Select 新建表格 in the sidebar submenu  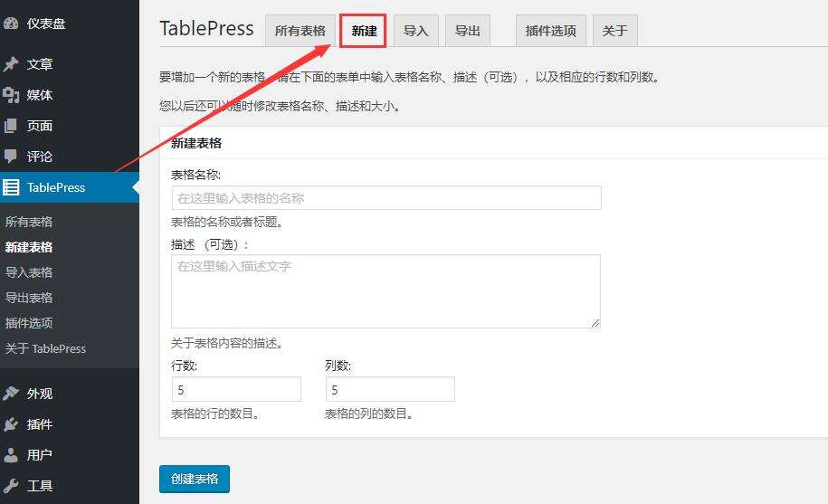pyautogui.click(x=29, y=247)
